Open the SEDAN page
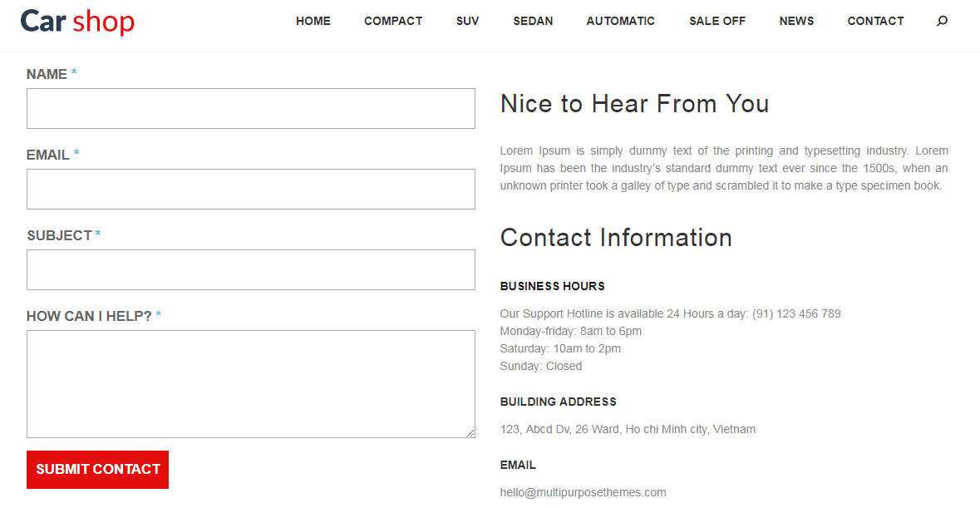 (533, 21)
